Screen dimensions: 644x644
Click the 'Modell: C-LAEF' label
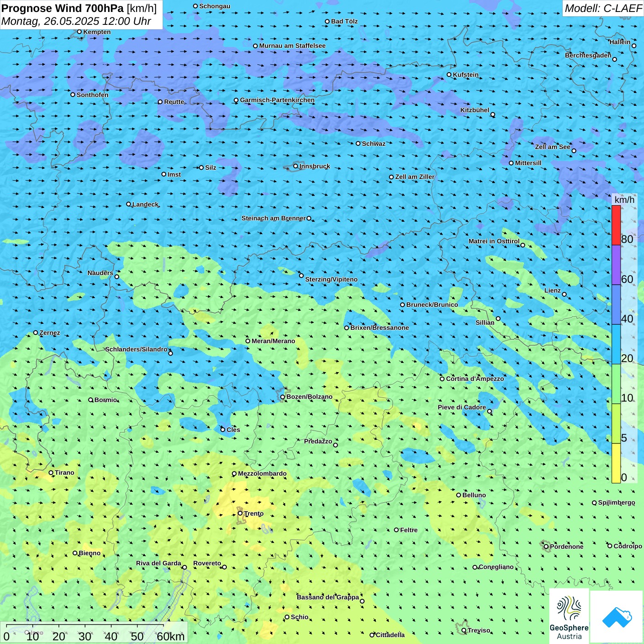pyautogui.click(x=603, y=8)
